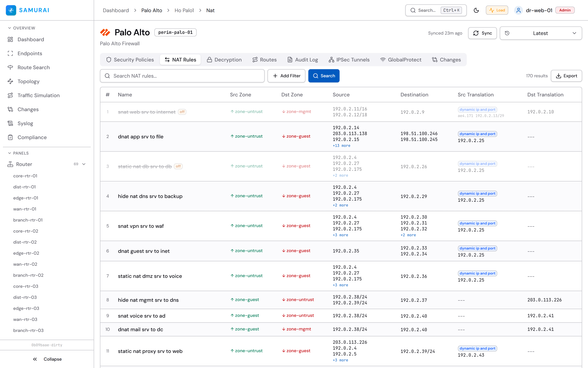The image size is (588, 368).
Task: Open rule hide nat dns srv to backup
Action: pos(150,196)
